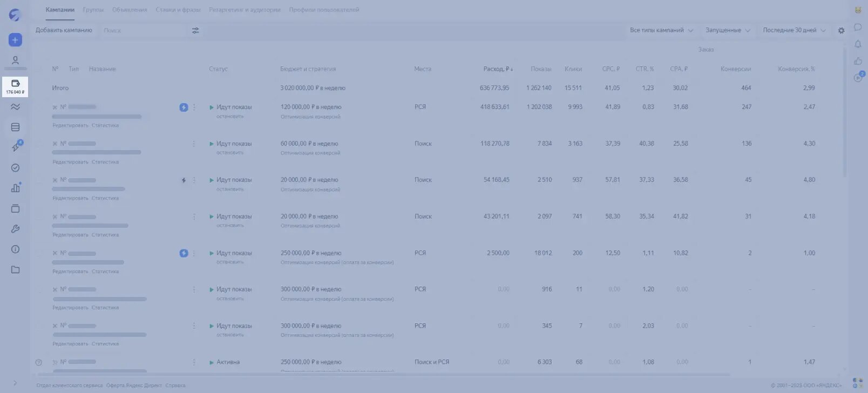This screenshot has height=393, width=868.
Task: Open kebab menu of 118 270,78 campaign
Action: click(194, 144)
